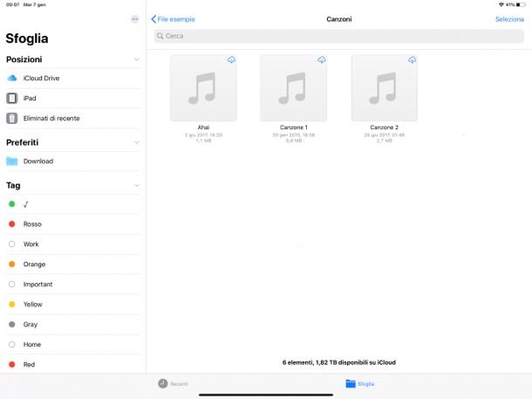The image size is (532, 399).
Task: Click the Ahai file name
Action: [203, 127]
